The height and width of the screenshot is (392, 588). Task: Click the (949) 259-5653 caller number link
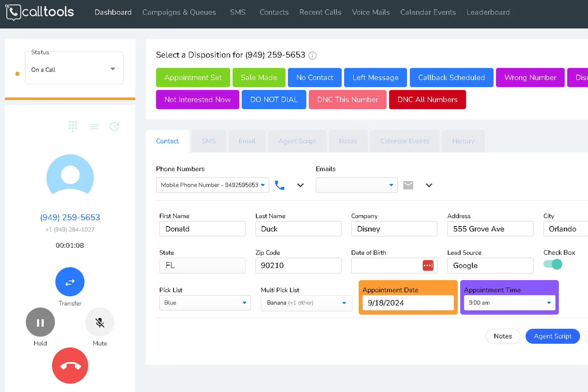pos(70,217)
